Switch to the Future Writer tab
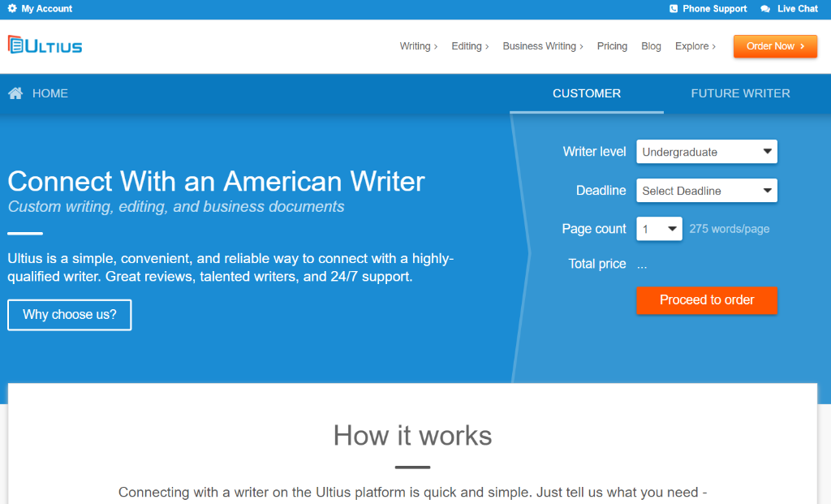The image size is (831, 504). click(740, 93)
